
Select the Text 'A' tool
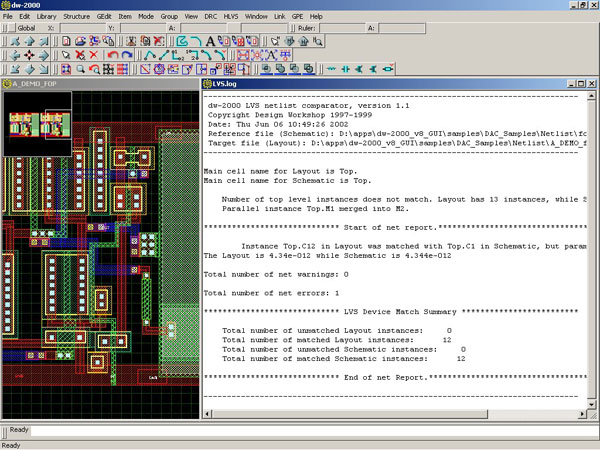(211, 41)
